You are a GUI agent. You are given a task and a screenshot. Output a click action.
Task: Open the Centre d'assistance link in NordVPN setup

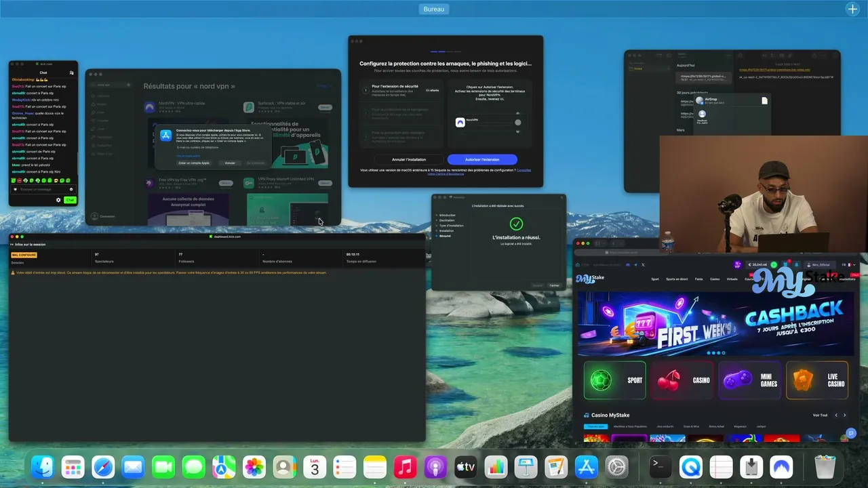446,174
